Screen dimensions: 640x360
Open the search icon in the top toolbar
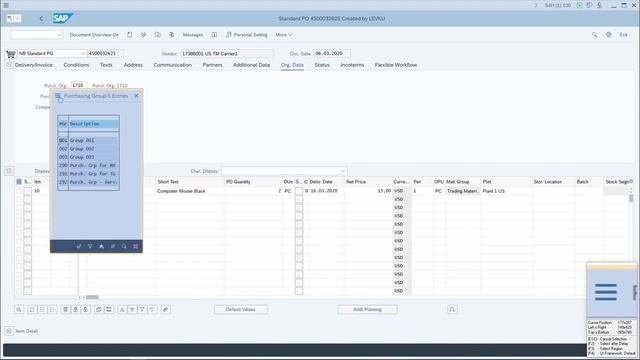[594, 35]
